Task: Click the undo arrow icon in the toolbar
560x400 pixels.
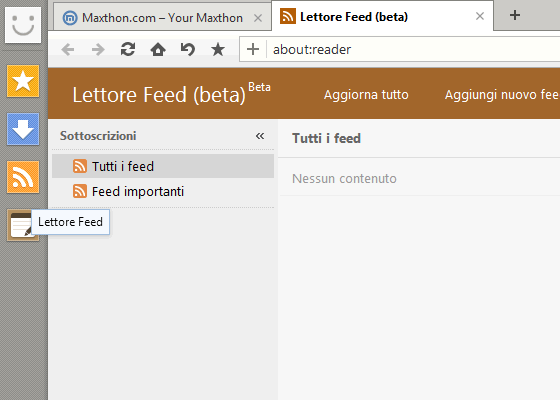Action: coord(188,49)
